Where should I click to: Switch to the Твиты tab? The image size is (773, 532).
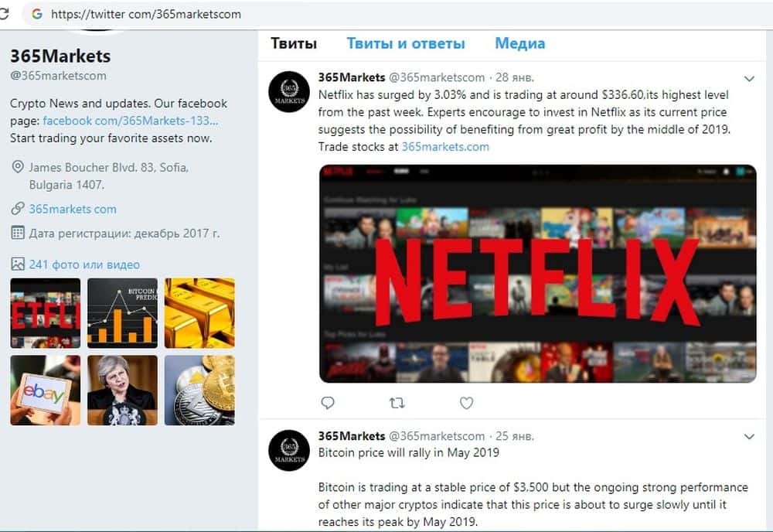(293, 43)
